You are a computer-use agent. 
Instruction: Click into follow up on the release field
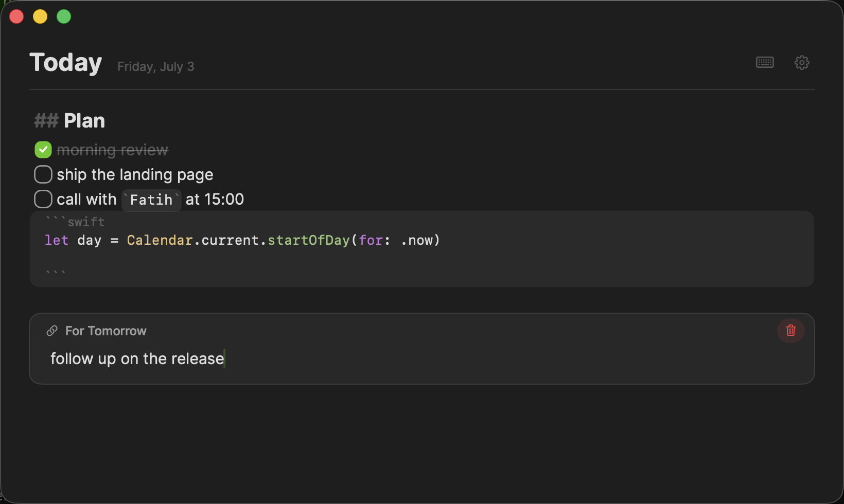[422, 358]
